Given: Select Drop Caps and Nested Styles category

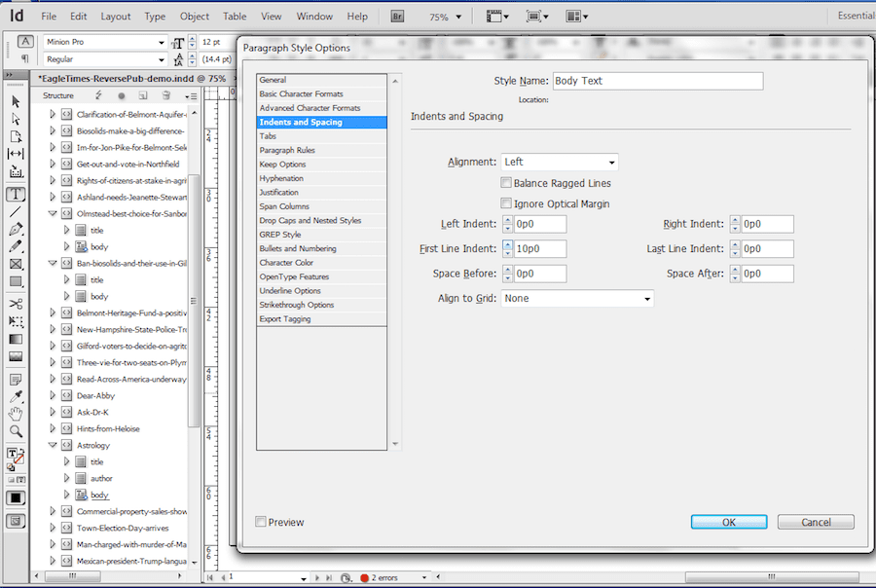Looking at the screenshot, I should click(x=321, y=220).
